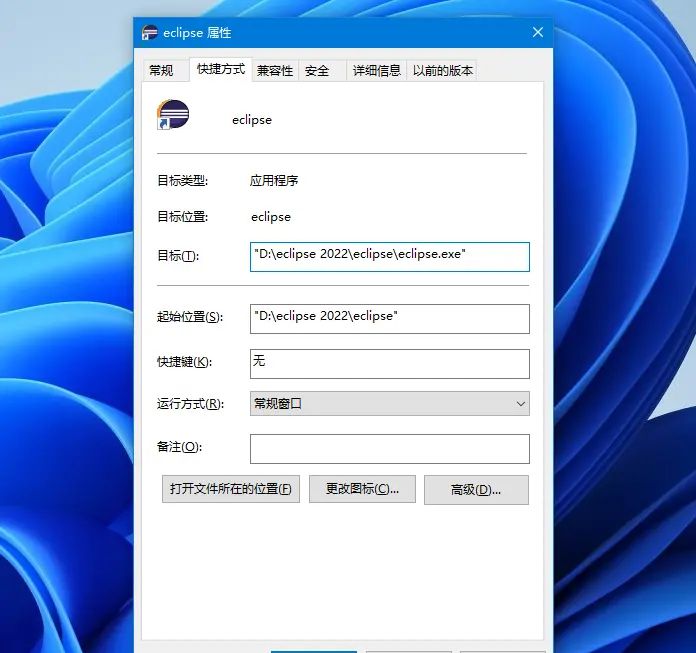Open the 高级 settings button
Viewport: 696px width, 653px height.
pyautogui.click(x=476, y=490)
